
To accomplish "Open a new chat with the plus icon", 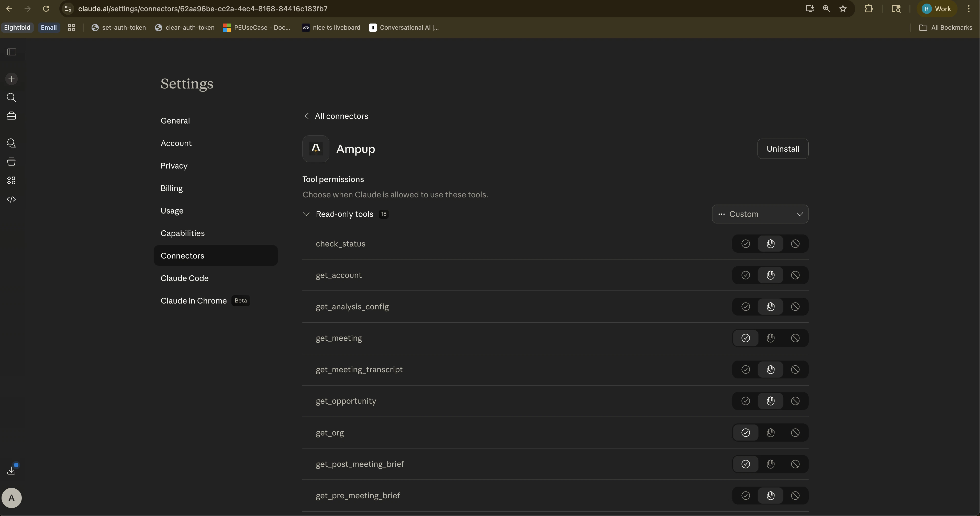I will click(11, 79).
